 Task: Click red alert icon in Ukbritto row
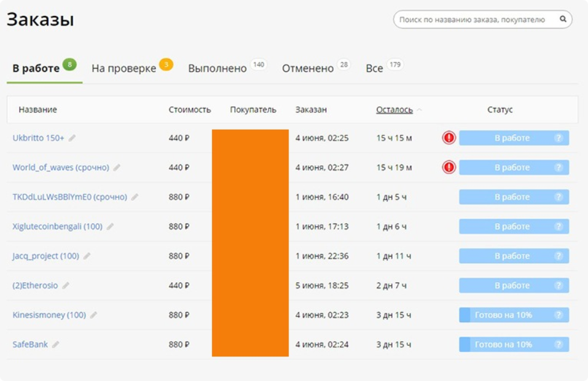click(449, 138)
